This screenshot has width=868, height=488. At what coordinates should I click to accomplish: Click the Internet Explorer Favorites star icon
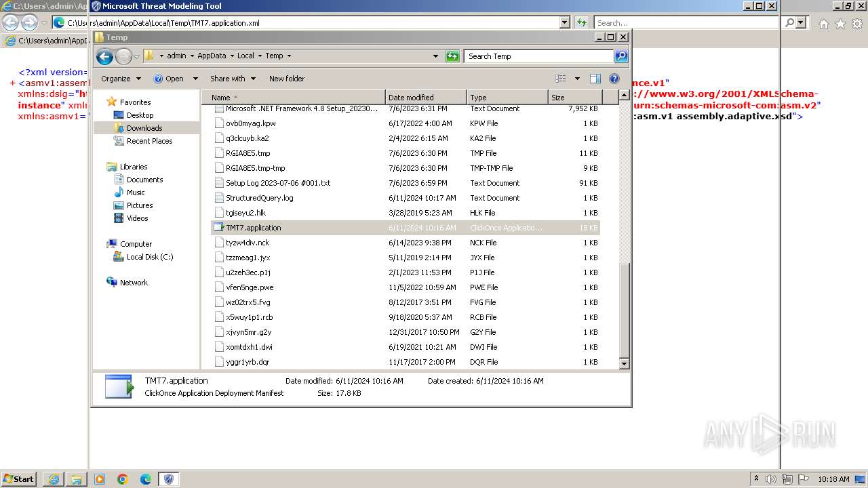840,24
